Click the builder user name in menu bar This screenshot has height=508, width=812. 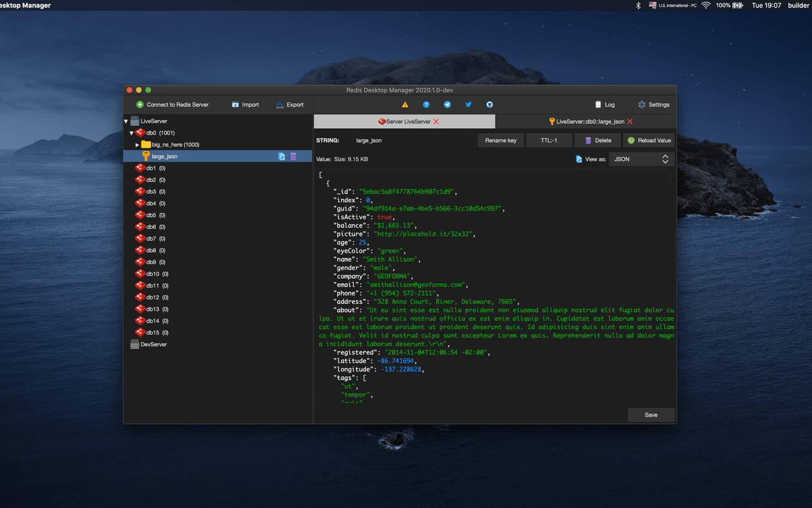[x=799, y=5]
